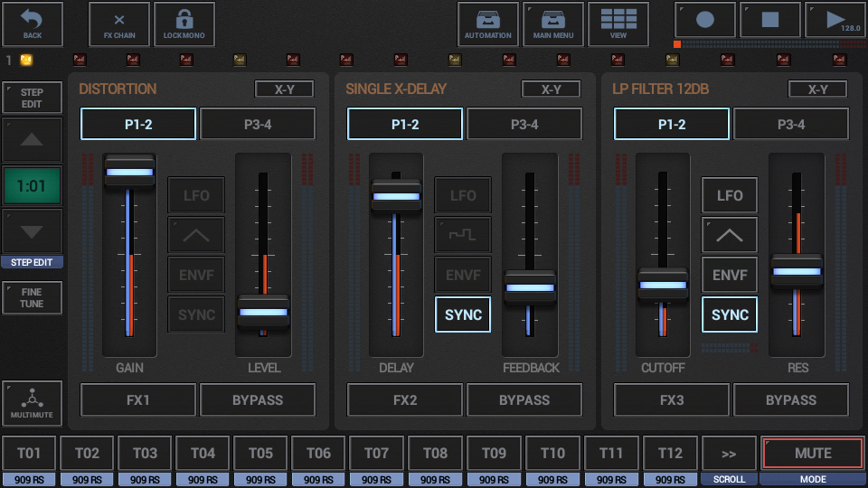Select the P1-2 tab in LP Filter
Viewport: 868px width, 488px height.
click(x=672, y=124)
